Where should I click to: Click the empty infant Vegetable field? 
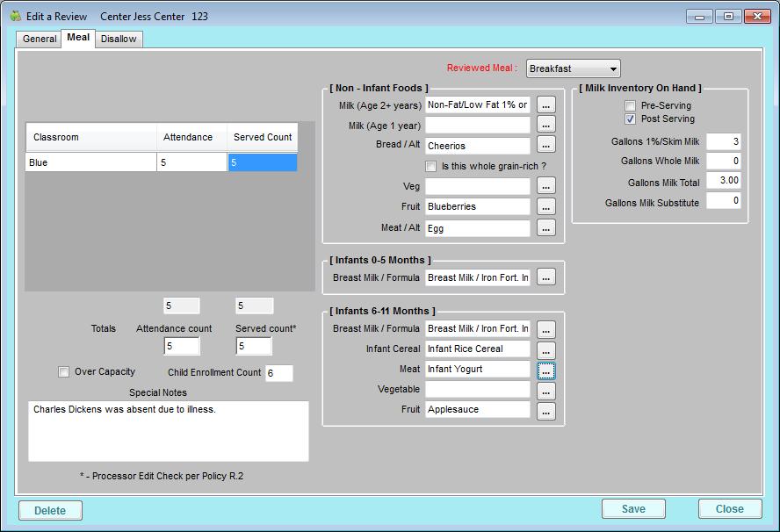478,389
